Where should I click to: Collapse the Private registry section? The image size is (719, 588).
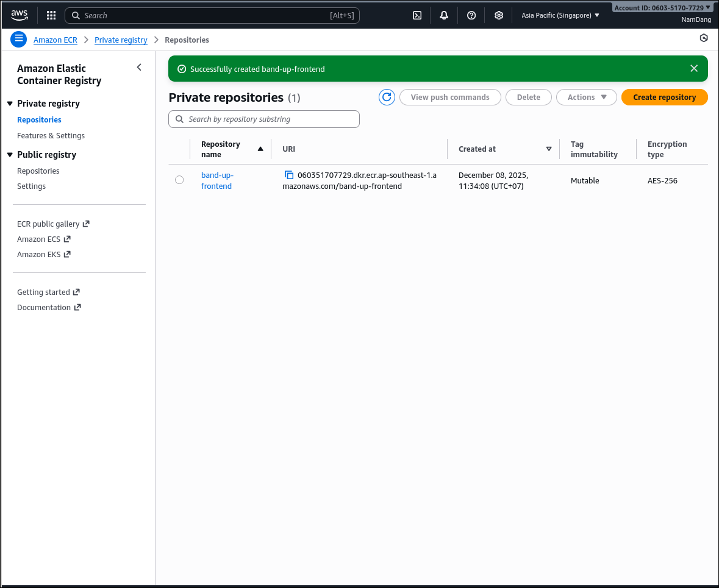click(9, 103)
